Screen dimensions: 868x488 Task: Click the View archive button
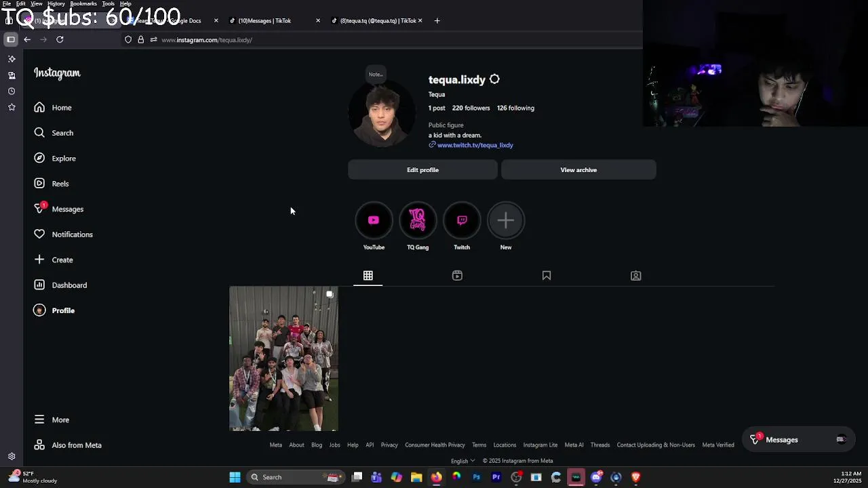(578, 170)
